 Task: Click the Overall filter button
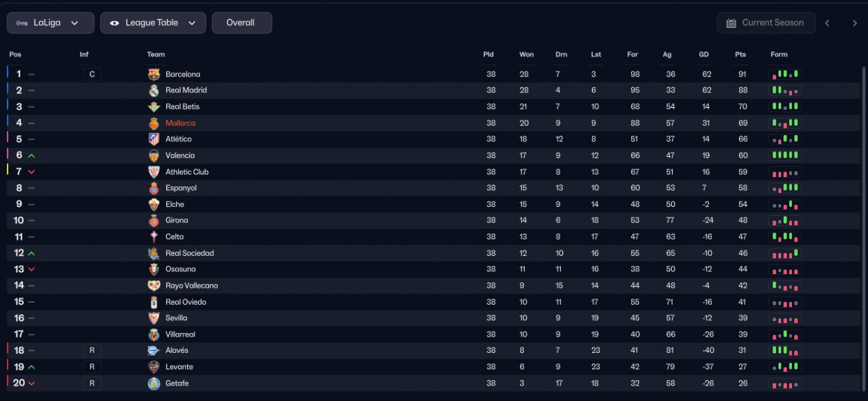(241, 22)
